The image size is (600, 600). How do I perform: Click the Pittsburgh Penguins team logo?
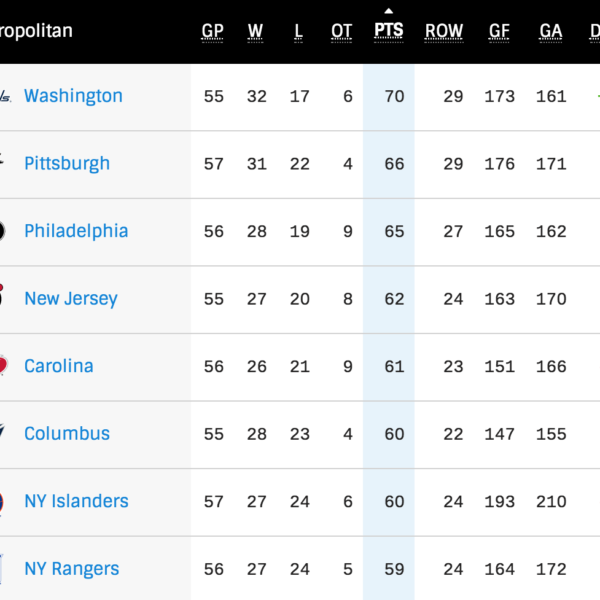click(x=5, y=164)
